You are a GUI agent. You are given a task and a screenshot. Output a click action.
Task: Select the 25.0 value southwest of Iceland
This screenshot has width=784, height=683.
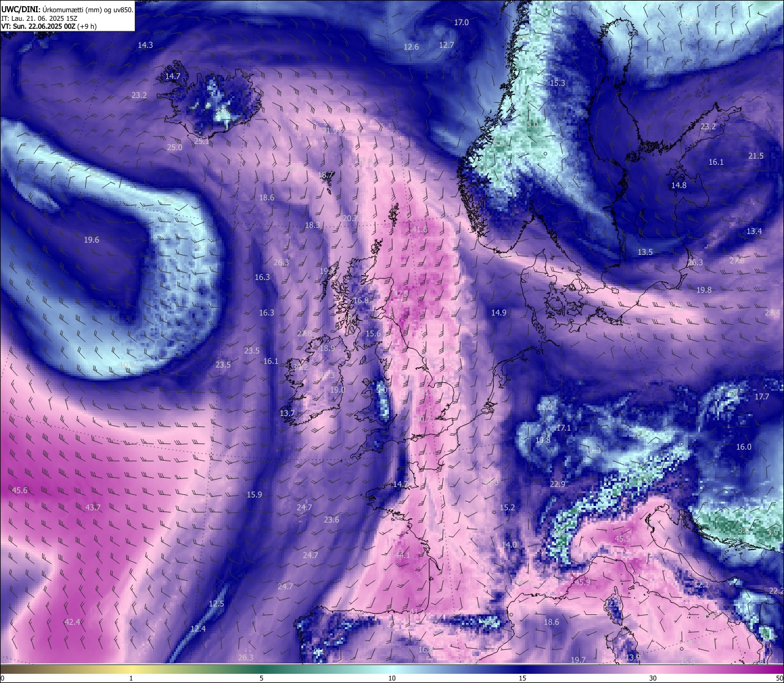point(175,147)
